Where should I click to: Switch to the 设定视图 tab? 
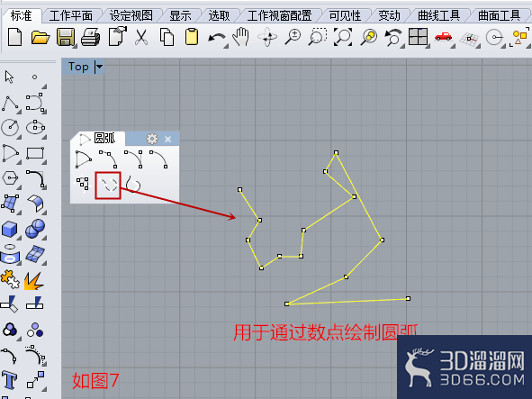coord(131,15)
